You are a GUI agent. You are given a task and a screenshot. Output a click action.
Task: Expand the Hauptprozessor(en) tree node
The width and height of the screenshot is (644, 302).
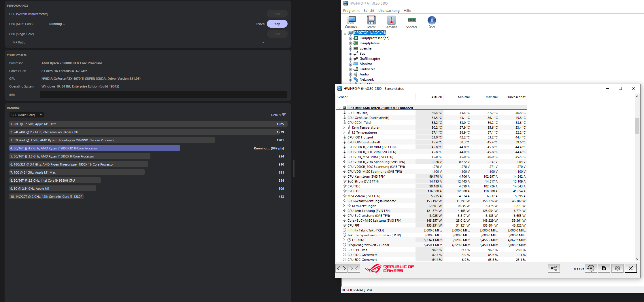tap(350, 38)
